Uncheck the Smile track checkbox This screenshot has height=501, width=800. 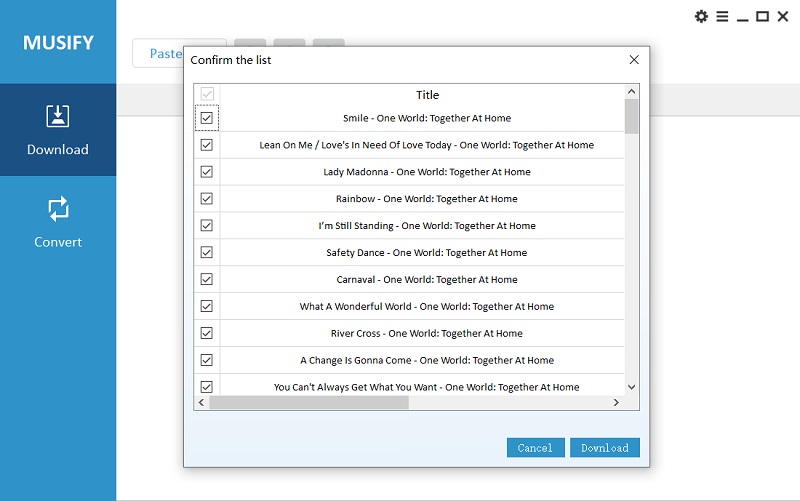click(207, 118)
